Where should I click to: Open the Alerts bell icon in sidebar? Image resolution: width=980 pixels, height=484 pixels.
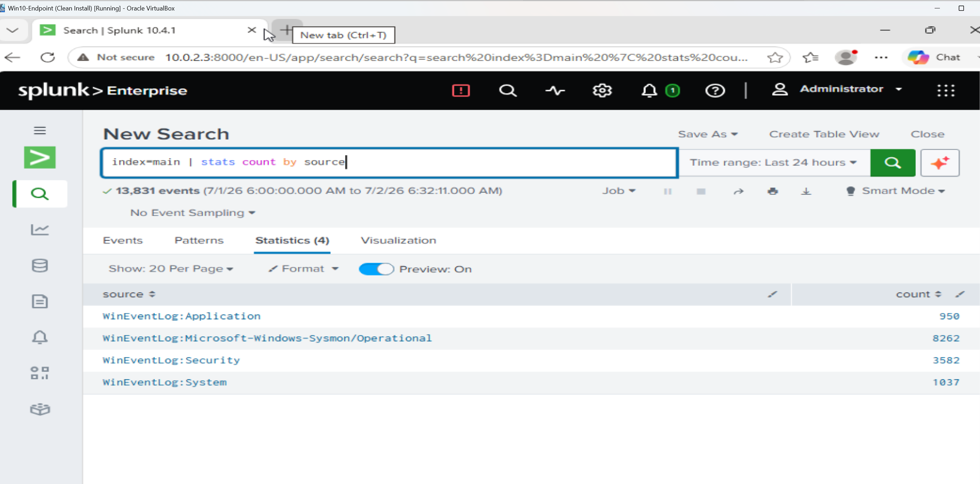40,337
